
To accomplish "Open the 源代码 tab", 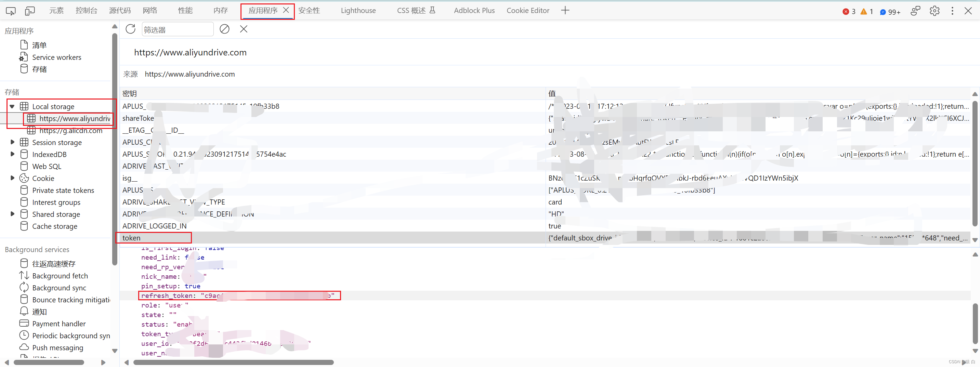I will (x=120, y=11).
